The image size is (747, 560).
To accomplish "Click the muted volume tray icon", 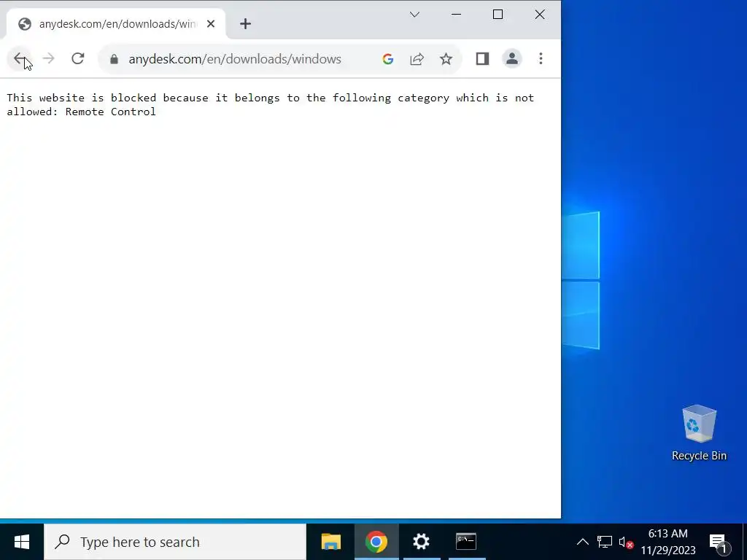I will tap(626, 542).
